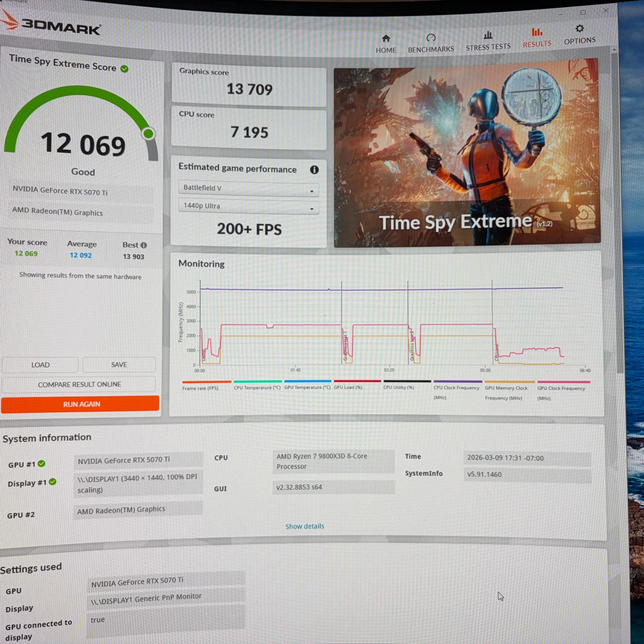Click the Settings used GPU value RTX 5070 Ti
Viewport: 644px width, 644px height.
(166, 581)
